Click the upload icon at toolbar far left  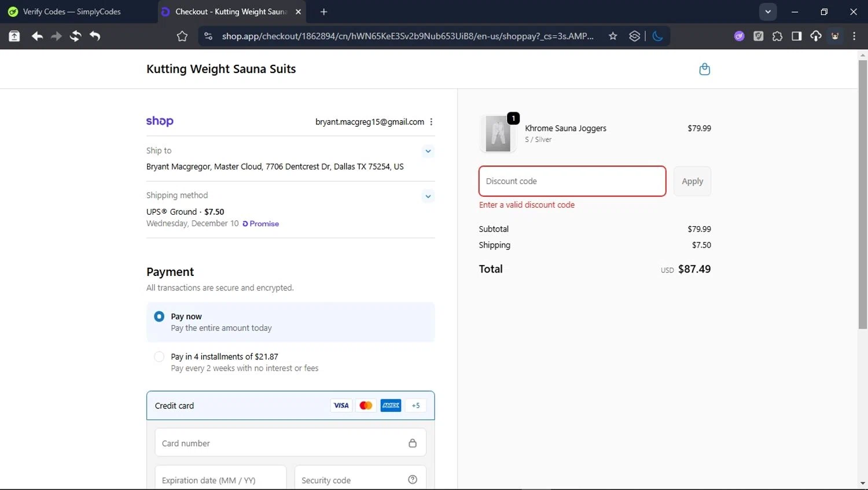click(14, 36)
